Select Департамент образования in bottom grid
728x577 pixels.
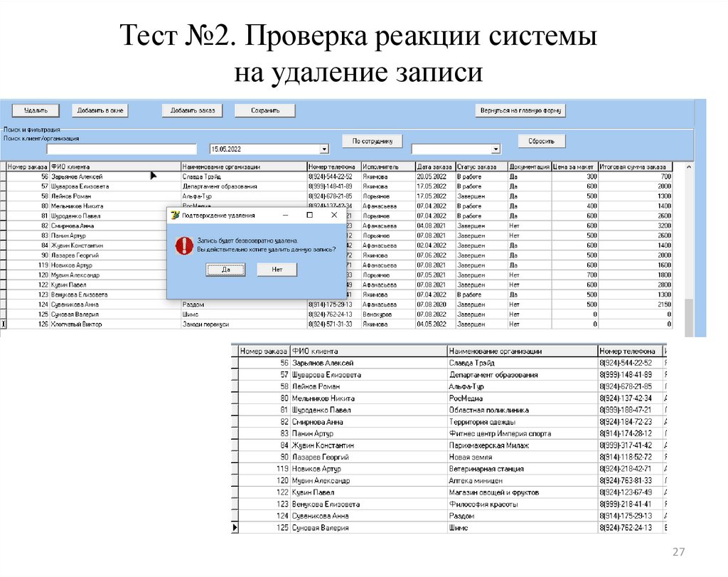coord(523,375)
